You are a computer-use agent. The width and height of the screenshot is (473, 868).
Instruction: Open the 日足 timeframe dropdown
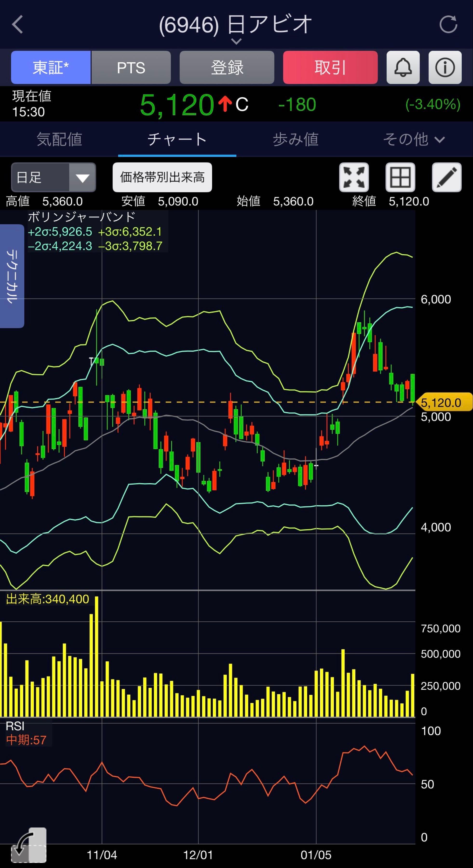[x=53, y=177]
